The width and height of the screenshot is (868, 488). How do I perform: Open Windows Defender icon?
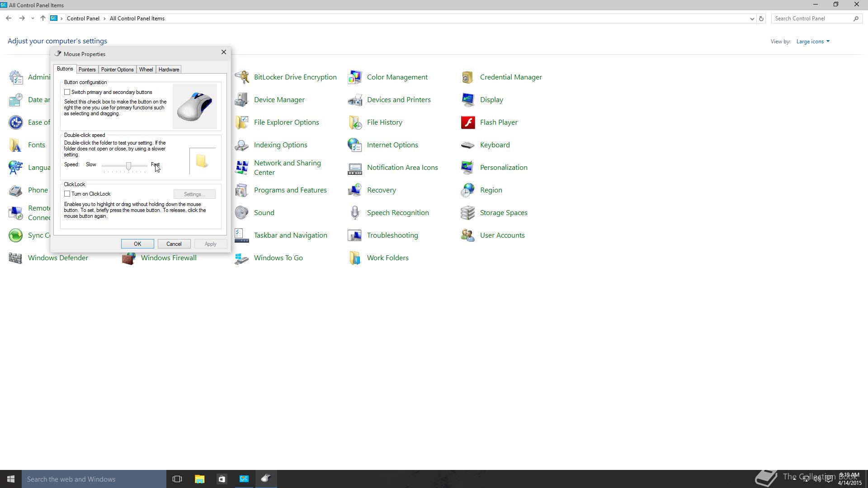pyautogui.click(x=16, y=258)
